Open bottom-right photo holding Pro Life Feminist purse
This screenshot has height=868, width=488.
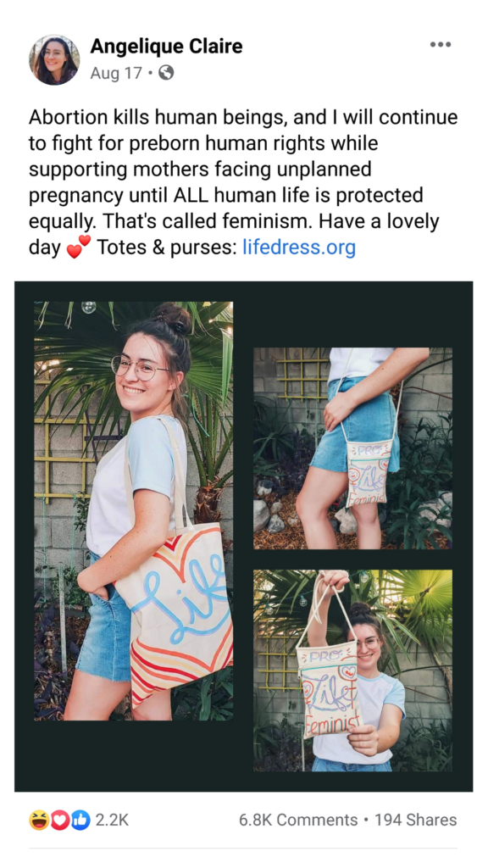click(x=352, y=670)
